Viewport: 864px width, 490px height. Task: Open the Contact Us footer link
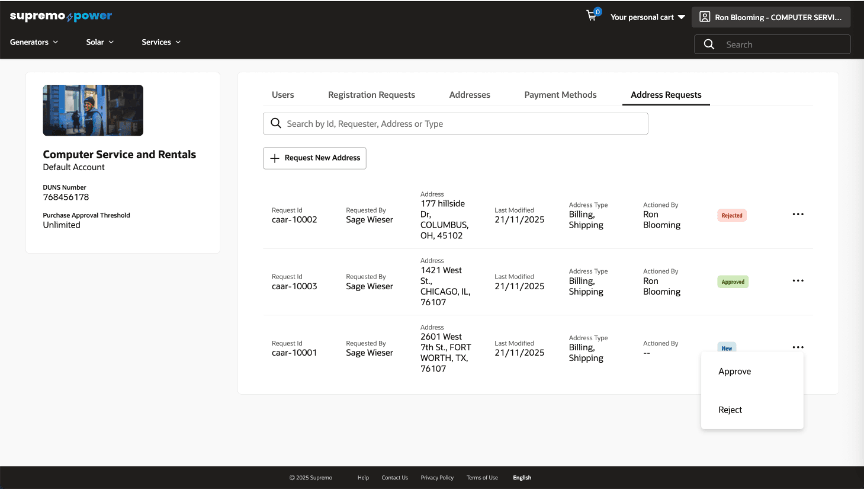coord(395,478)
